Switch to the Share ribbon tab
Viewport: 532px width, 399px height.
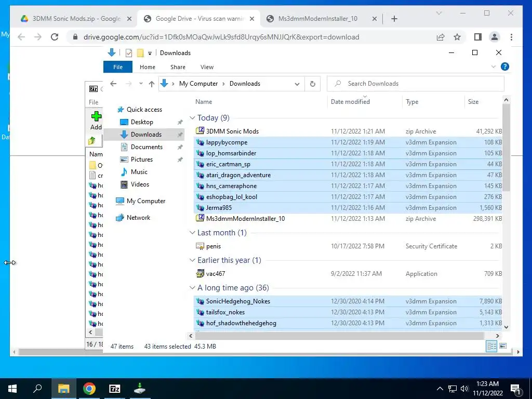pos(178,67)
